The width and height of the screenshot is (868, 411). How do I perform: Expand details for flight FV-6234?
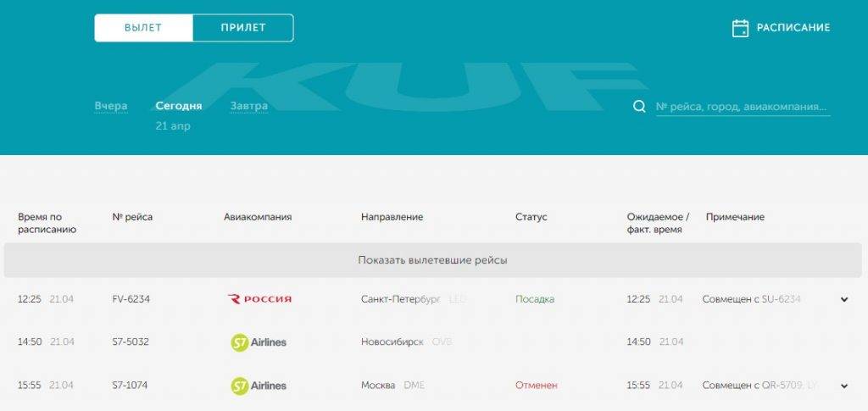[x=844, y=299]
